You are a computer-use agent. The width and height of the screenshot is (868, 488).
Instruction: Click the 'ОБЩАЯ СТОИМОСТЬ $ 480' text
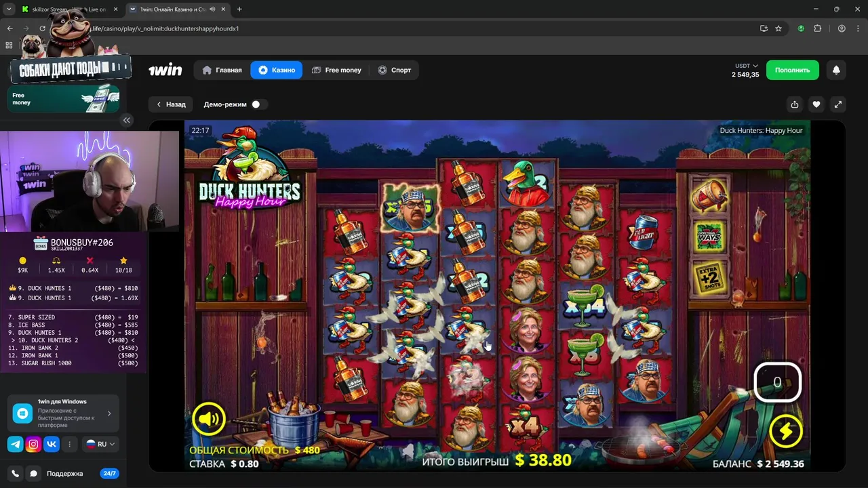point(254,450)
